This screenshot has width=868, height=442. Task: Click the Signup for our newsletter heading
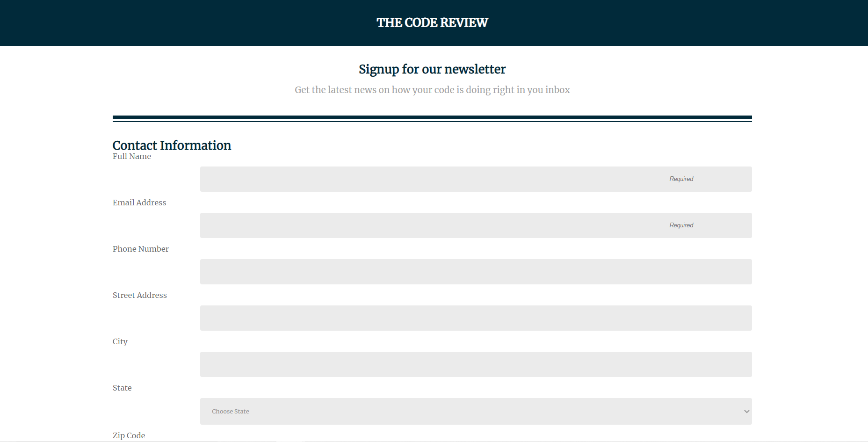432,69
